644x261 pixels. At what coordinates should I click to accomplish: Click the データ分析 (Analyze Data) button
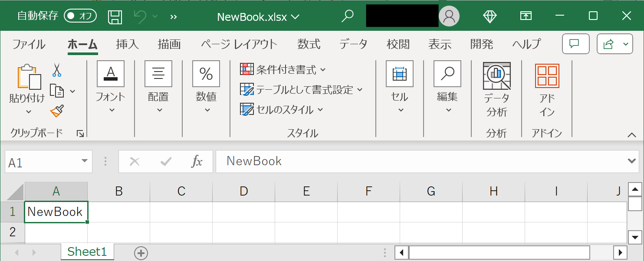tap(497, 90)
